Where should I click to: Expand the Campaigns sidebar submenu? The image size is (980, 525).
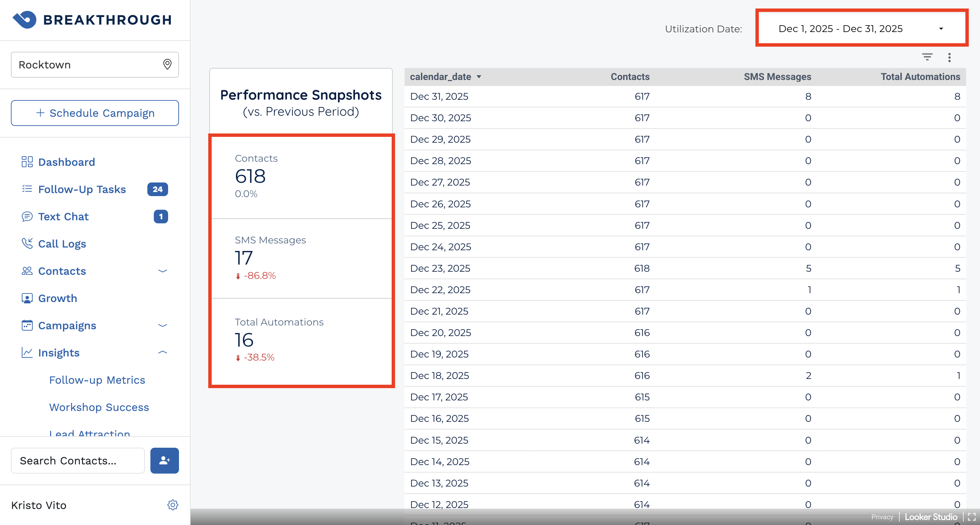[x=162, y=325]
